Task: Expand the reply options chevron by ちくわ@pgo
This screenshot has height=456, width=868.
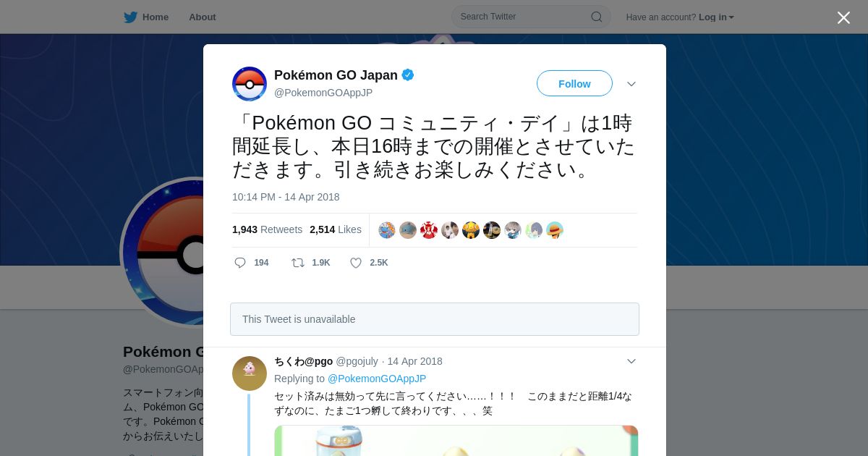Action: 631,361
